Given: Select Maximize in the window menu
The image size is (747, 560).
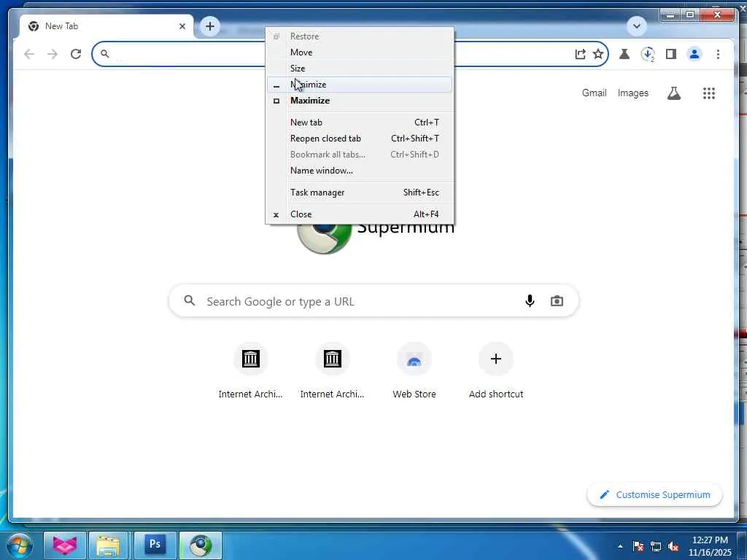Looking at the screenshot, I should pyautogui.click(x=359, y=101).
